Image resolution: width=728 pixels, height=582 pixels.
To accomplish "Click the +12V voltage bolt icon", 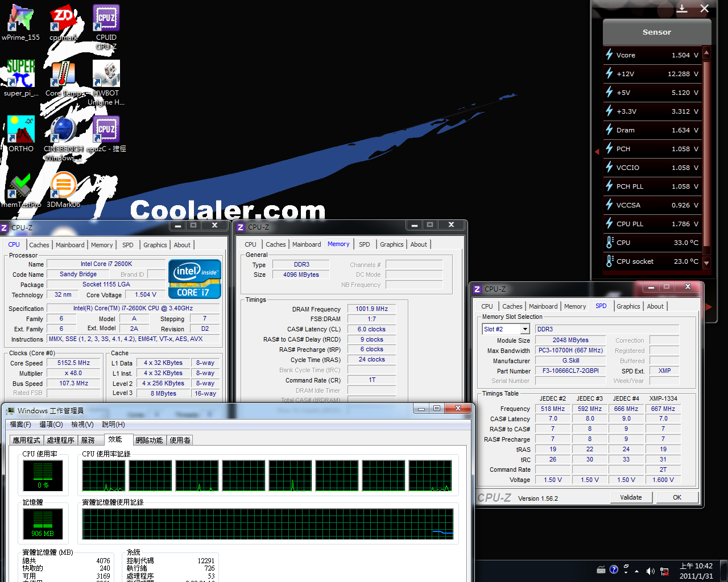I will [610, 73].
